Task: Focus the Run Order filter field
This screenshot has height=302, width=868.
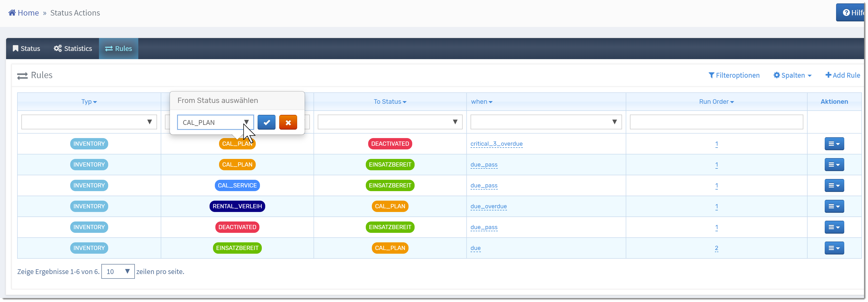Action: click(716, 122)
